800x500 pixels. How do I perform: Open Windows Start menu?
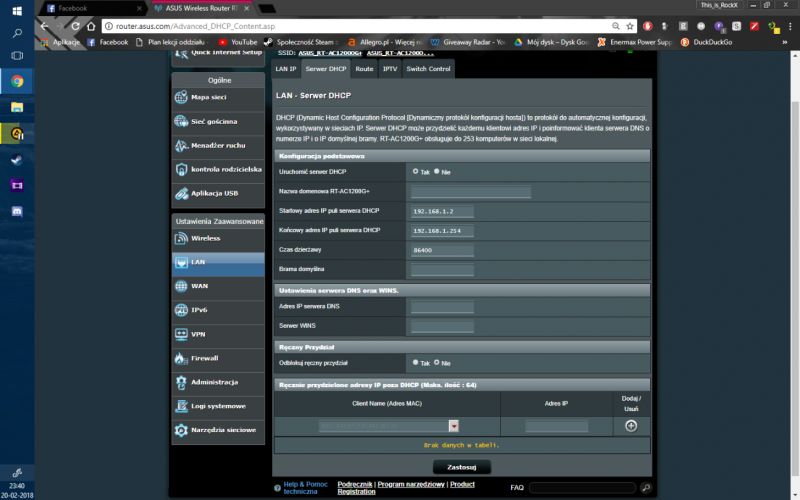(x=17, y=10)
